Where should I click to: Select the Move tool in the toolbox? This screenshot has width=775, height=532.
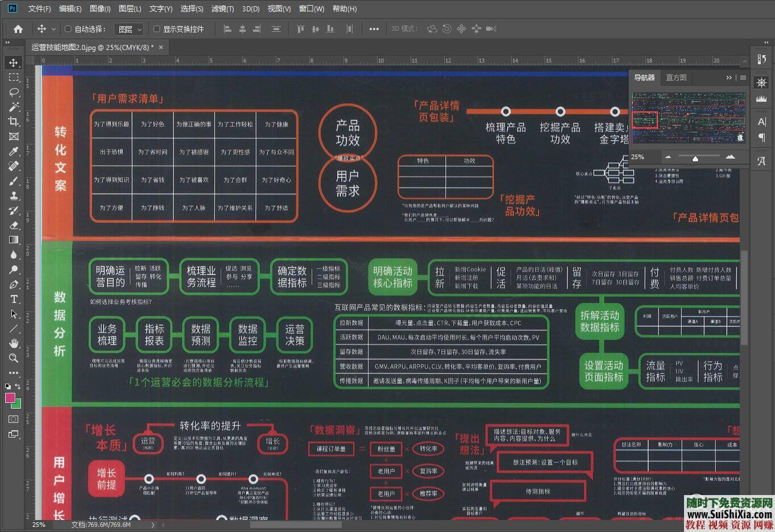coord(14,63)
